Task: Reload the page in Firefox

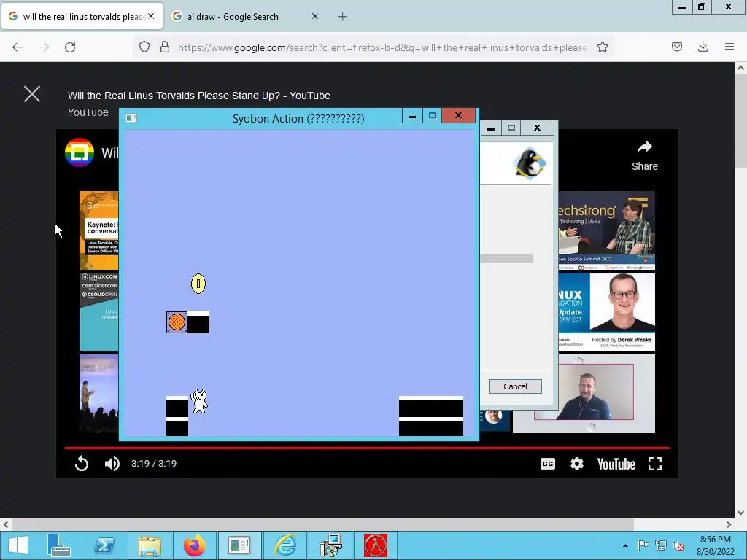Action: [x=70, y=47]
